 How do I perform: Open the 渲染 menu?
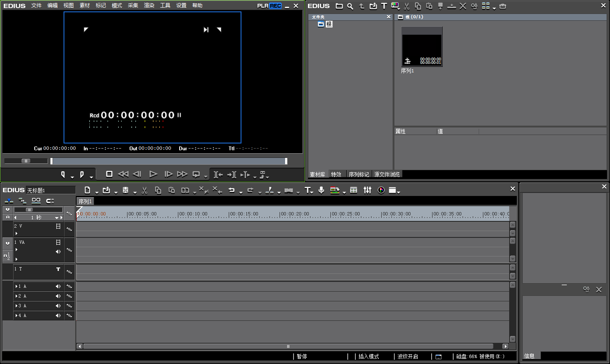click(149, 6)
